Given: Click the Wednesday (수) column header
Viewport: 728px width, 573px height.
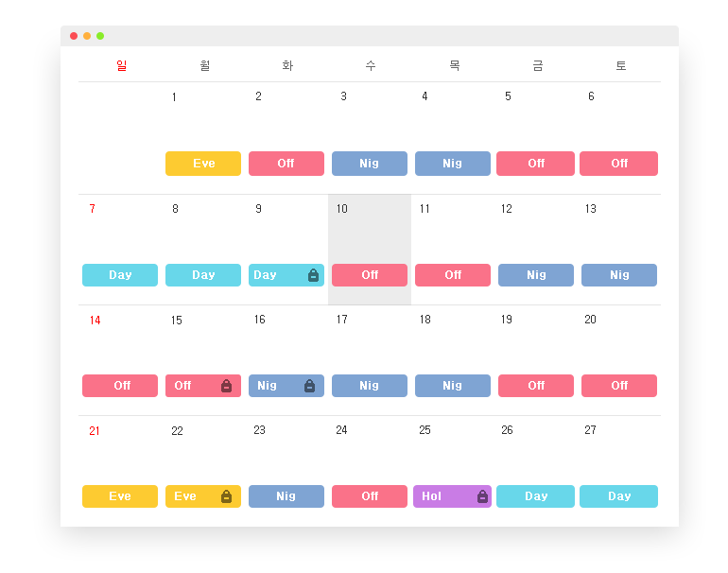Looking at the screenshot, I should click(x=371, y=65).
